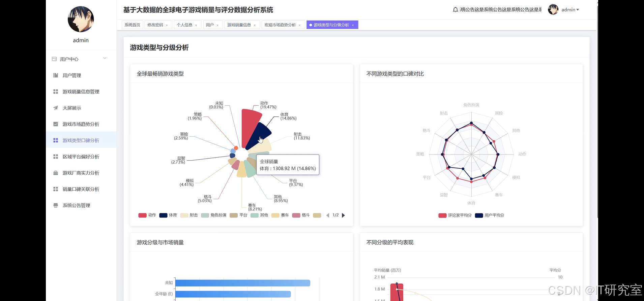
Task: Click the 区域平台偏好分析 grid icon
Action: click(56, 157)
